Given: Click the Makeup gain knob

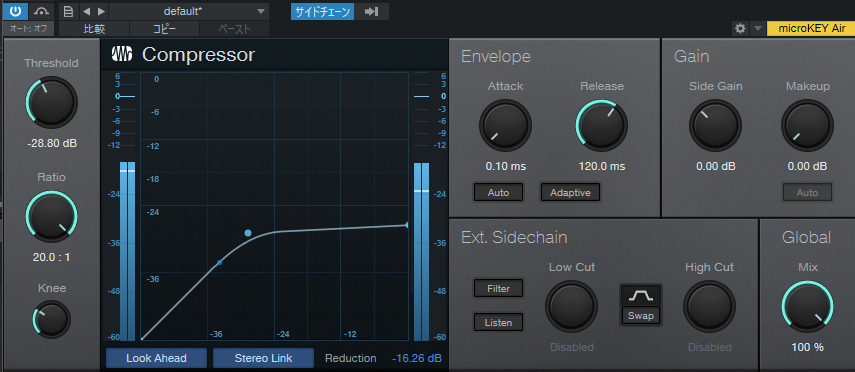Looking at the screenshot, I should coord(808,125).
